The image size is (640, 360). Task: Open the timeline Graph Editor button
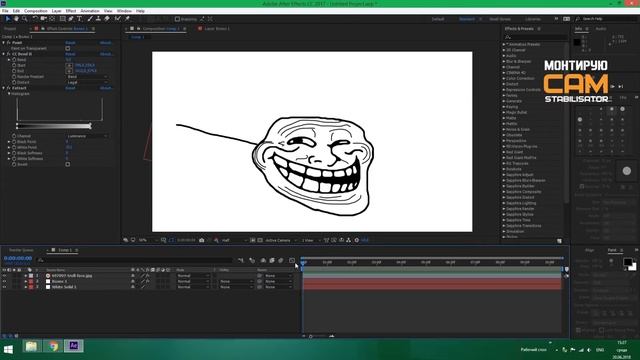(x=292, y=260)
